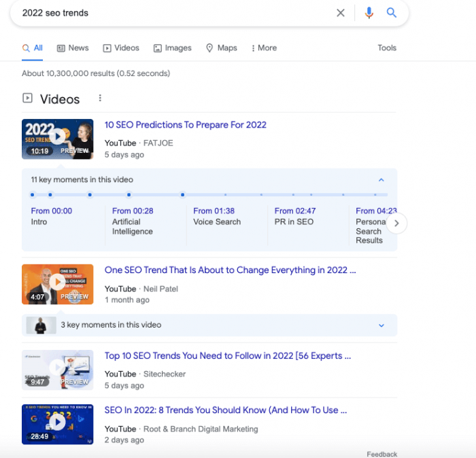Submit search using magnifying glass icon
Screen dimensions: 476x458
pos(391,13)
